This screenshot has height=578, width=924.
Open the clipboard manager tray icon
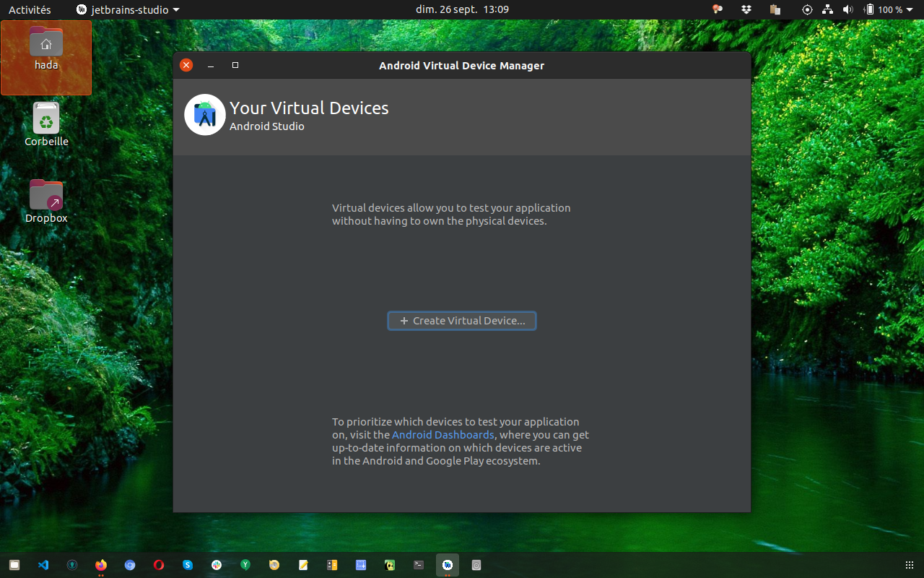coord(775,9)
